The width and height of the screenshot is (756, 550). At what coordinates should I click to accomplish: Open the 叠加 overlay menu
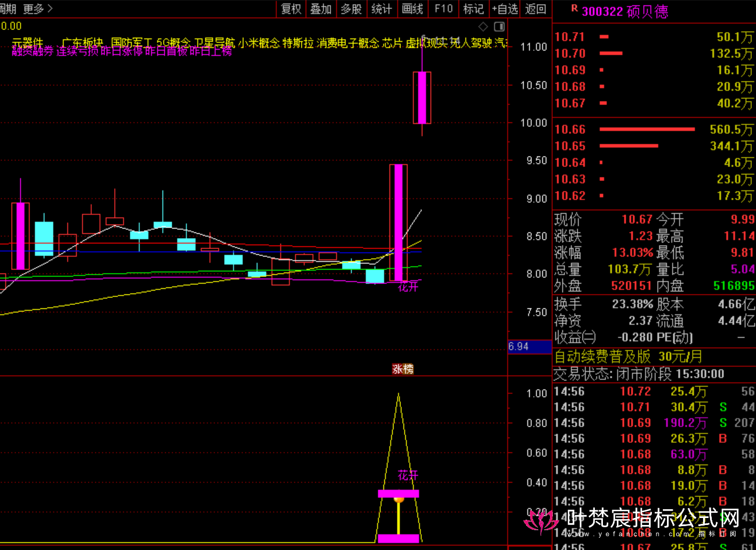(321, 9)
